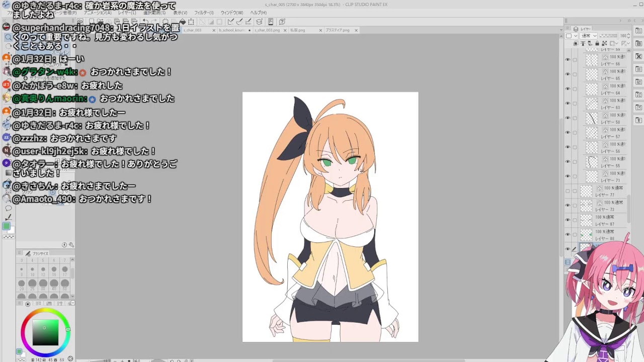Image resolution: width=644 pixels, height=362 pixels.
Task: Click the Clear layer icon in command bar
Action: pyautogui.click(x=165, y=22)
